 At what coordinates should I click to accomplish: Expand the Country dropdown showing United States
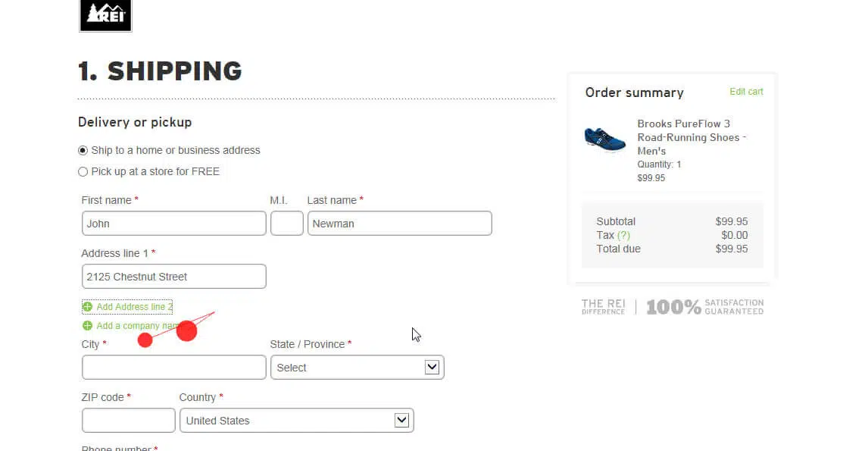point(296,421)
